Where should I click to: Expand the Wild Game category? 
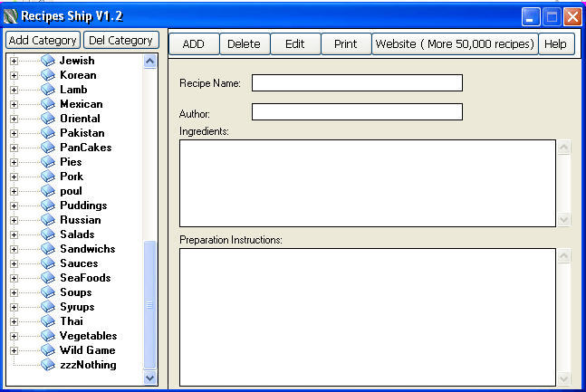click(14, 350)
